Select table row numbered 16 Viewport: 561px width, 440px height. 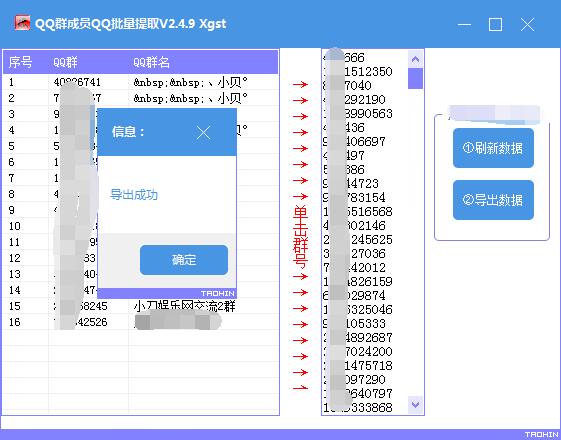[x=141, y=322]
